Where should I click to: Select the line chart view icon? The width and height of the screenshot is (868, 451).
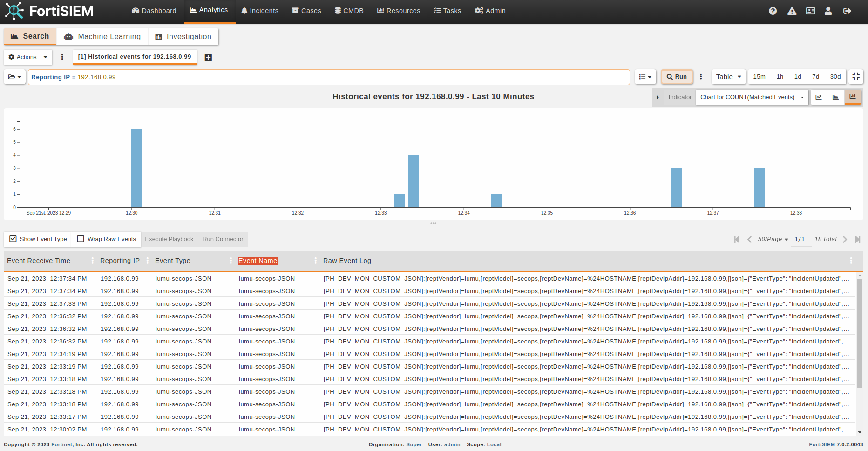pos(818,97)
